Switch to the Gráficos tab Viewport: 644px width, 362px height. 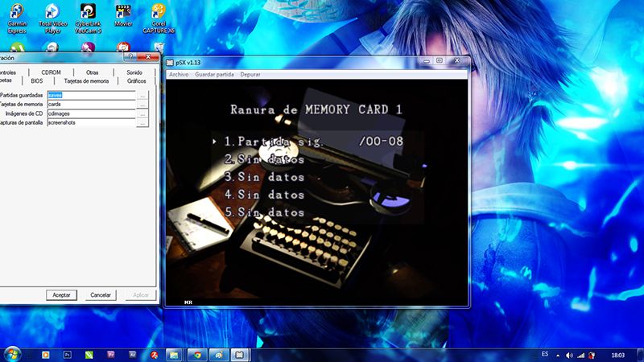point(136,81)
